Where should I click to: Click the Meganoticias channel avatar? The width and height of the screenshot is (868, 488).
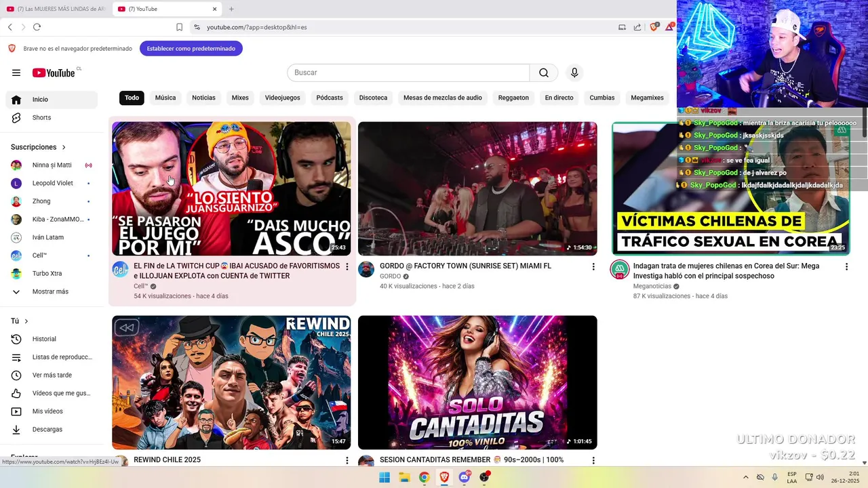point(619,269)
